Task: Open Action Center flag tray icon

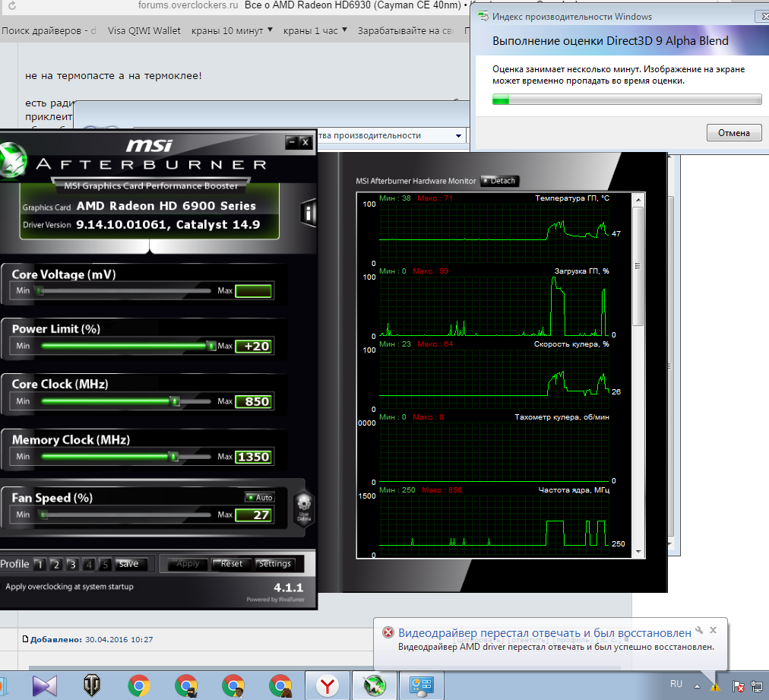Action: (738, 686)
